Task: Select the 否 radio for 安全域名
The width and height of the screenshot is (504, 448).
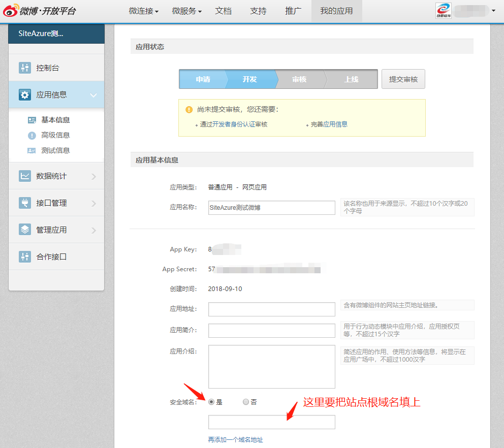Action: pyautogui.click(x=246, y=402)
